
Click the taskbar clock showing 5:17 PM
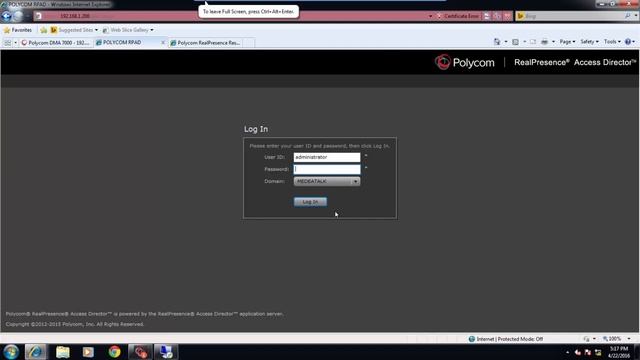[619, 352]
